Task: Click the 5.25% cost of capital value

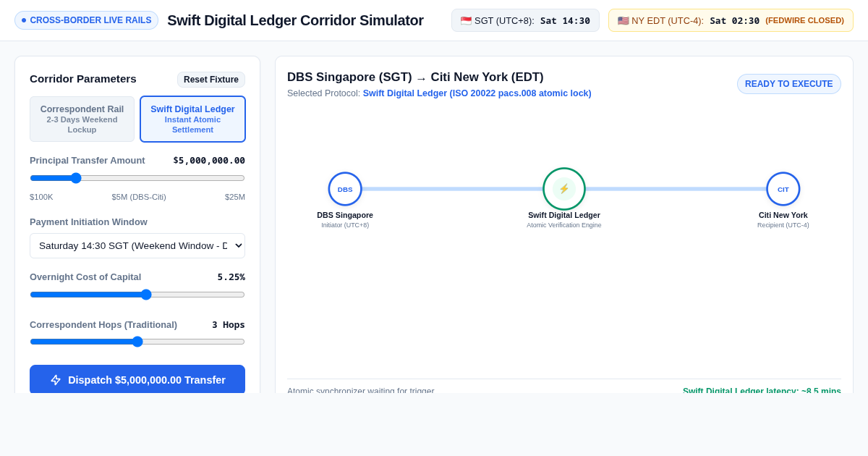Action: pyautogui.click(x=231, y=277)
